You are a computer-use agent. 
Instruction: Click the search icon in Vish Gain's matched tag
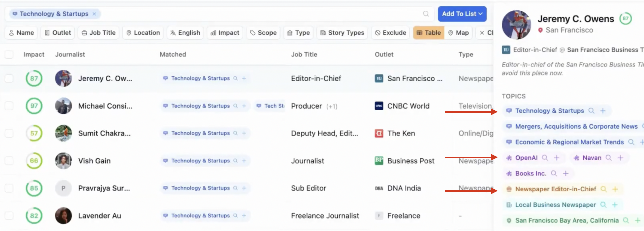pyautogui.click(x=236, y=161)
